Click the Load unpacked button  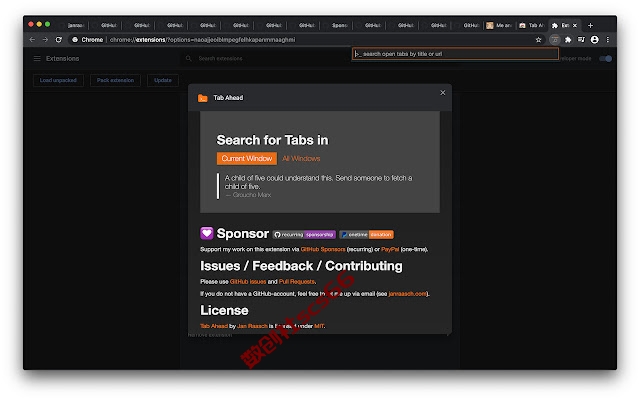tap(58, 80)
